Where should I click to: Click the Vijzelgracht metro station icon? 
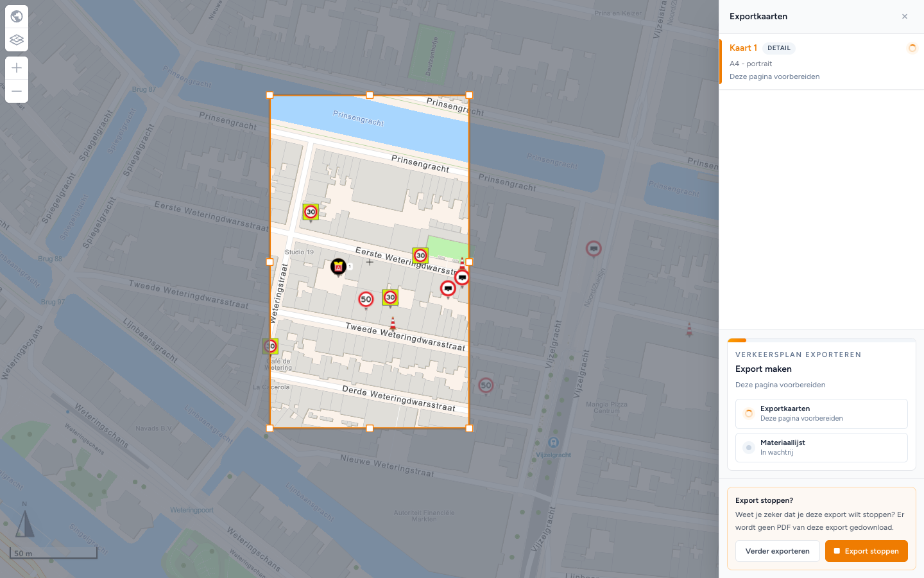[x=553, y=442]
